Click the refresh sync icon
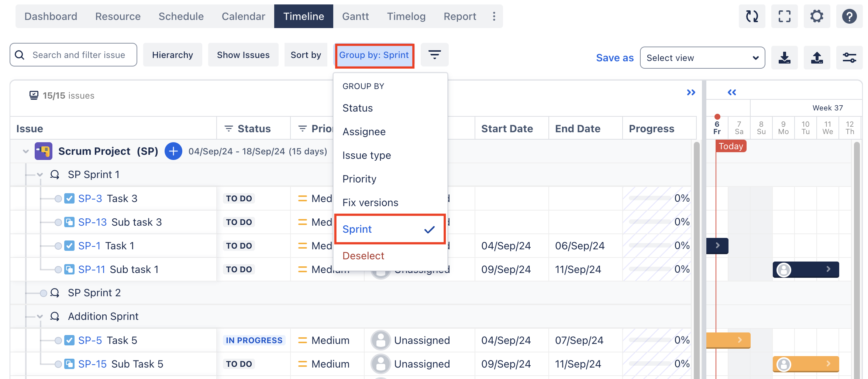The image size is (868, 379). pos(752,16)
